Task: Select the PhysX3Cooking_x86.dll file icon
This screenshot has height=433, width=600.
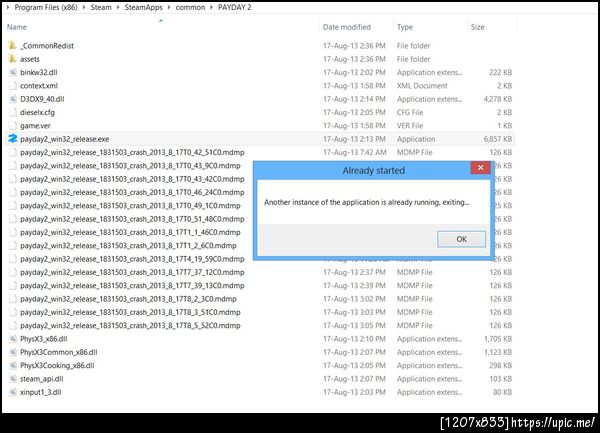Action: 13,365
